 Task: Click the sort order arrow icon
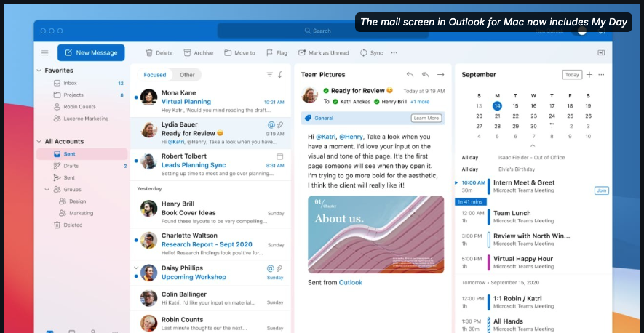[x=280, y=75]
